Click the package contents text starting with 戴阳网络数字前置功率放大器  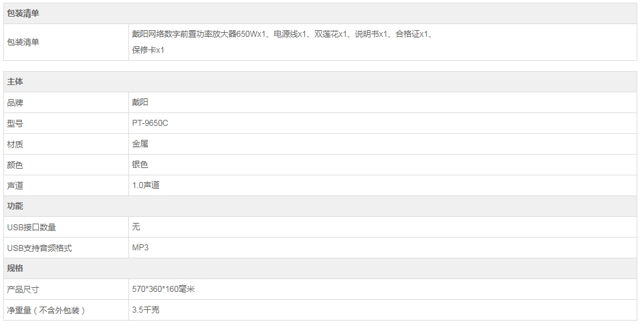(x=282, y=34)
